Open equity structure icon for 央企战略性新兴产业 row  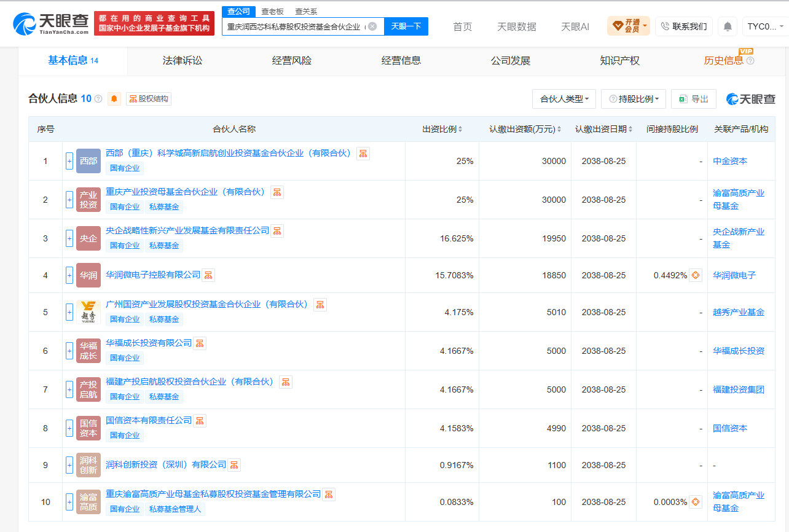(x=277, y=231)
